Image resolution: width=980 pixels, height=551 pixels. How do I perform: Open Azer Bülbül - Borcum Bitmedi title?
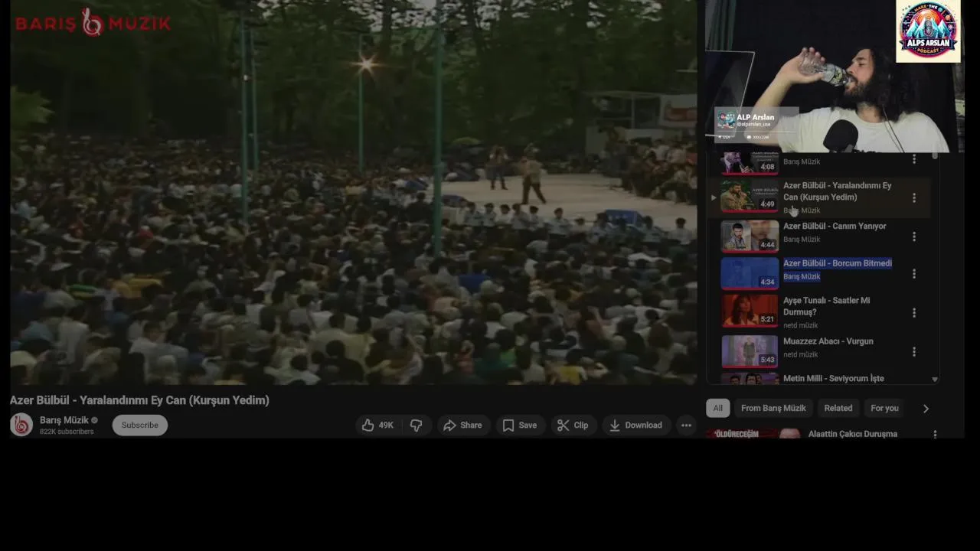(x=838, y=263)
